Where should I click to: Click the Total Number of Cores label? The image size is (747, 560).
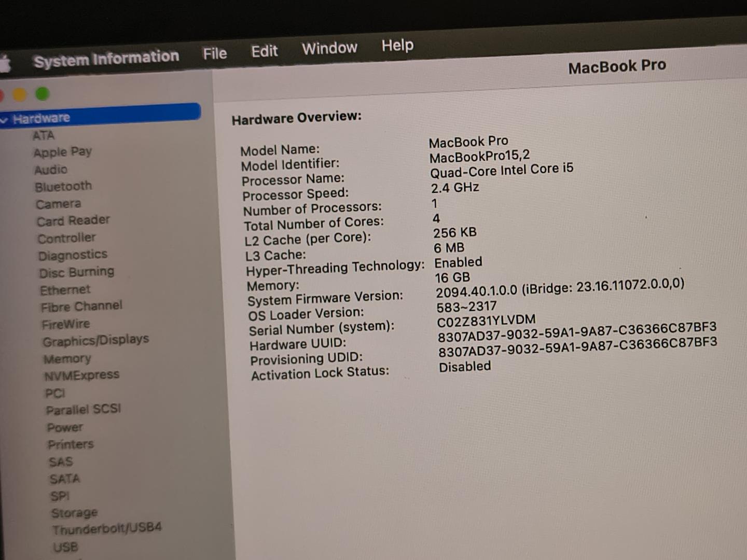(x=314, y=225)
